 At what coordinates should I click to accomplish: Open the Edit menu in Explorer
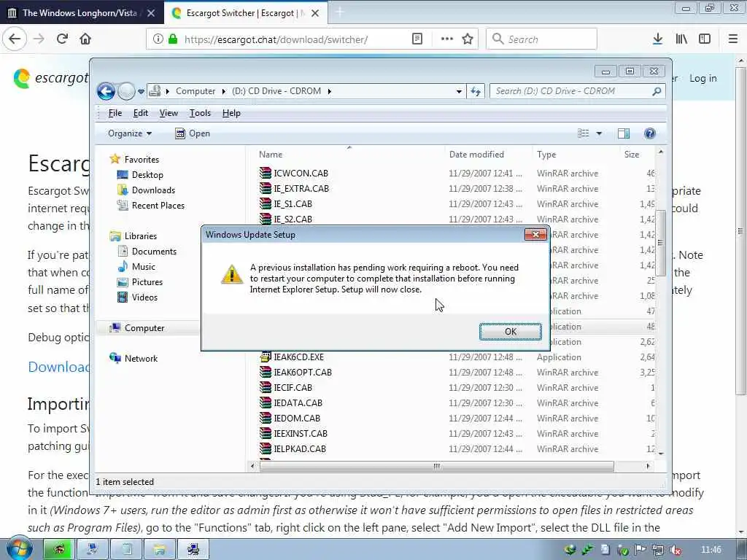[141, 113]
